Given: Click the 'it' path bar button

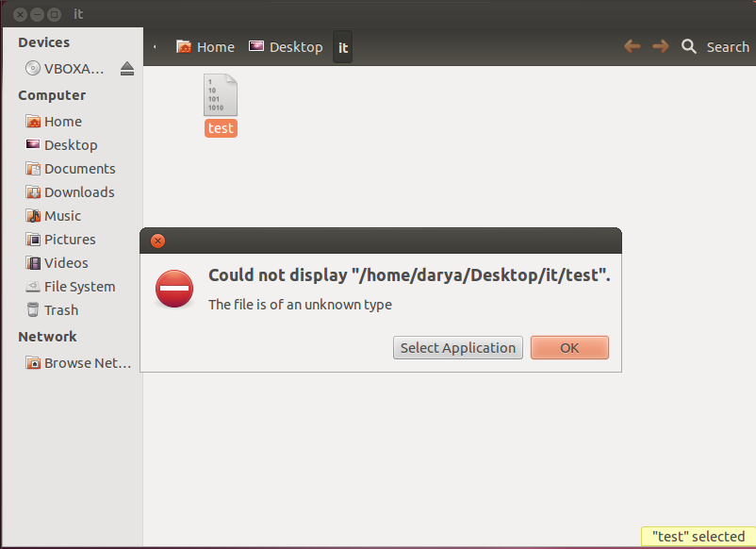Looking at the screenshot, I should (x=343, y=47).
